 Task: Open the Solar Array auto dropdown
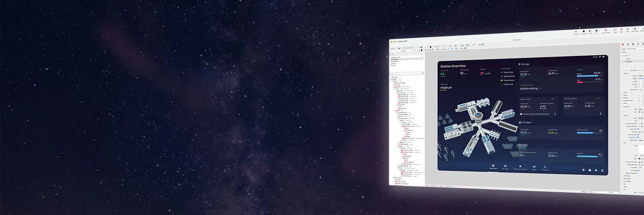pyautogui.click(x=553, y=98)
